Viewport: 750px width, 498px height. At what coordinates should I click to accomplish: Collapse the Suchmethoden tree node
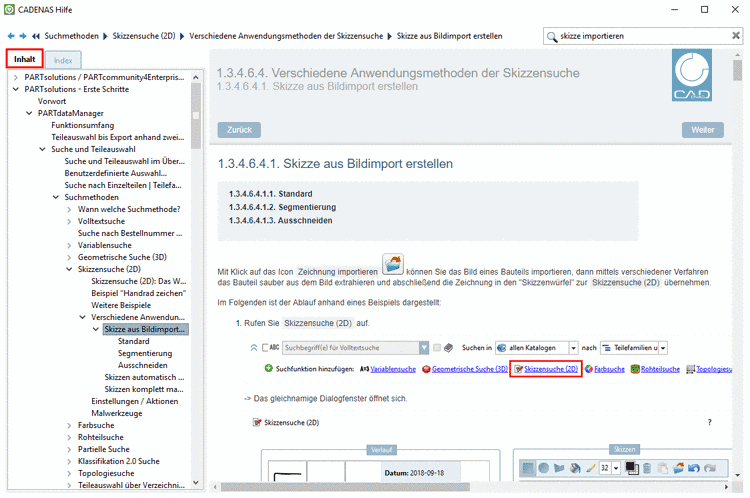click(56, 197)
